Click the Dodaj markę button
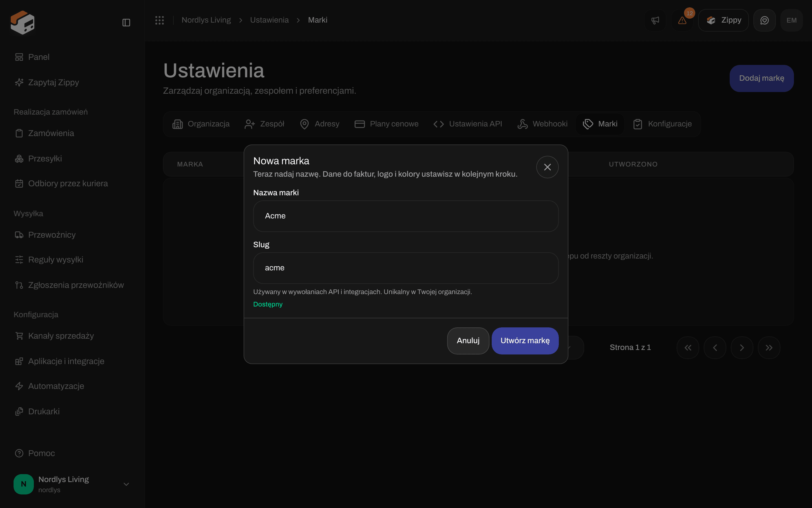The image size is (812, 508). pyautogui.click(x=762, y=78)
